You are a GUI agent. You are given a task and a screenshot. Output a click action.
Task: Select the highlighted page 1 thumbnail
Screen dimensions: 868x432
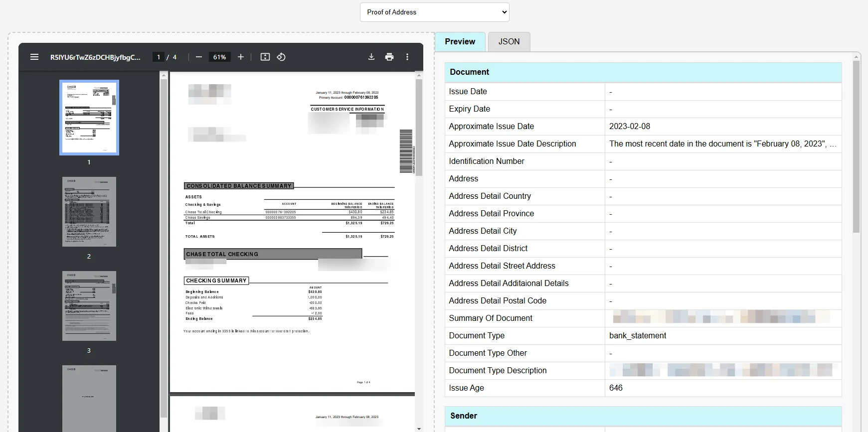(x=89, y=118)
